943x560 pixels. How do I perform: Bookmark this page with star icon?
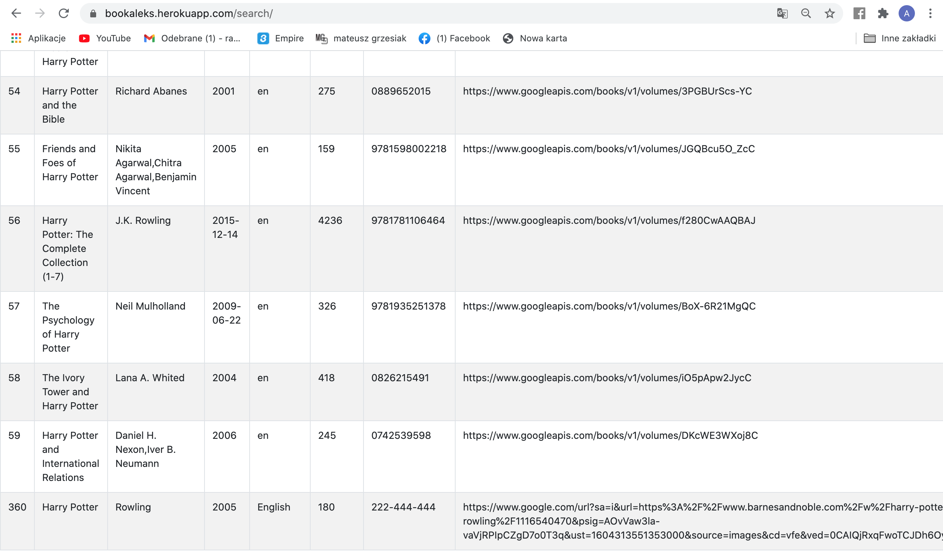(x=829, y=14)
